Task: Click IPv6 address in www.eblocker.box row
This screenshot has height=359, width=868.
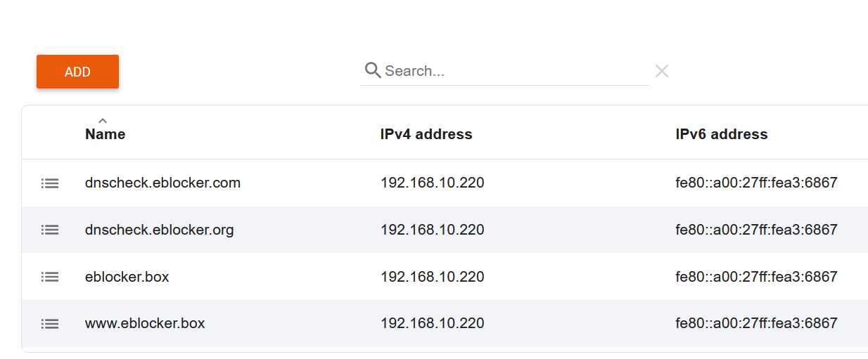Action: [x=757, y=324]
